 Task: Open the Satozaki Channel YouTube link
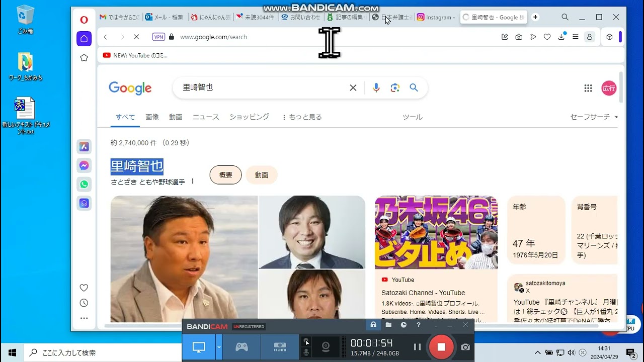click(x=423, y=293)
